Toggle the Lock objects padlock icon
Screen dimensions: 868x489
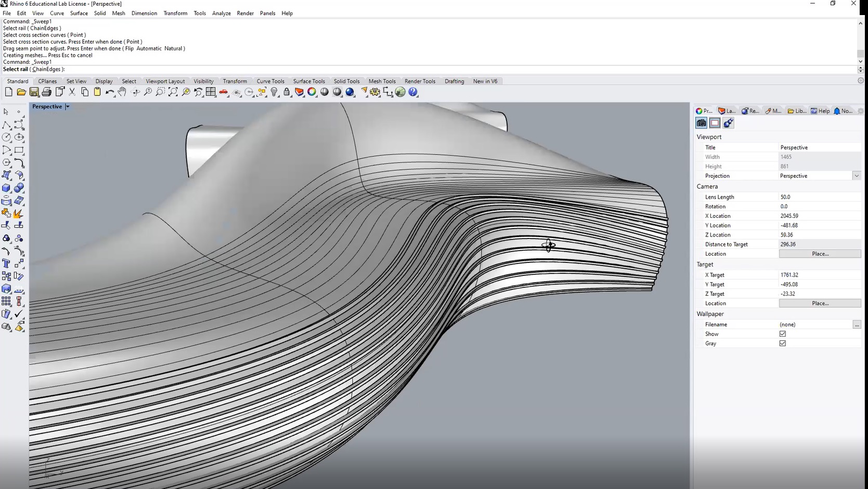287,92
